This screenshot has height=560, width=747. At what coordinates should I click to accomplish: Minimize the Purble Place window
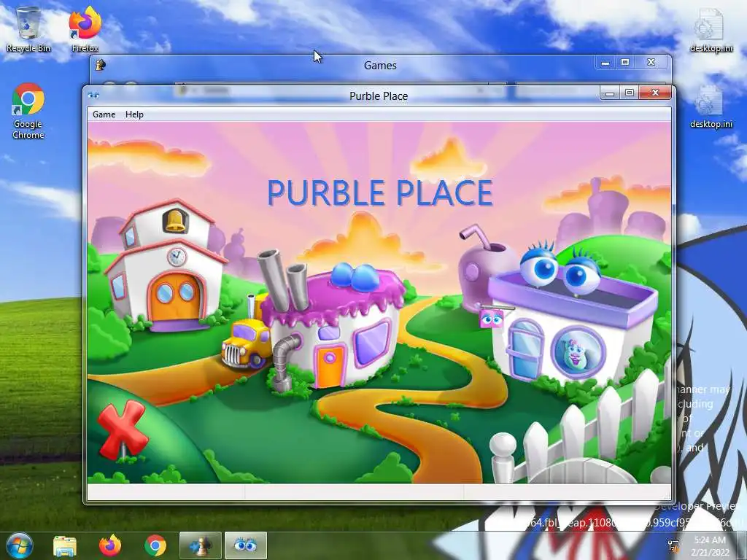(x=610, y=93)
